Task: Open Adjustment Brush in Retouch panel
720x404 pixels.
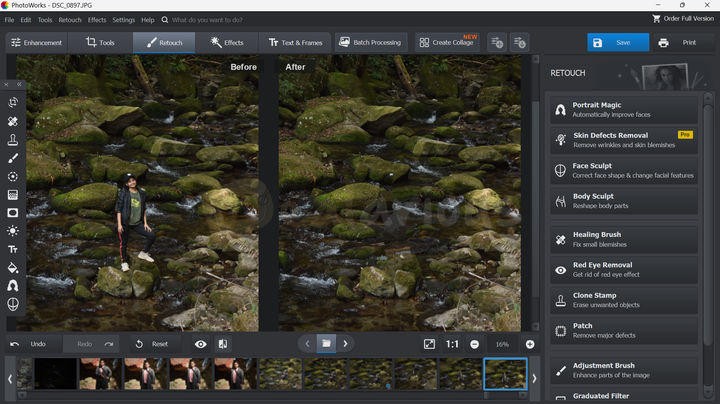Action: pyautogui.click(x=624, y=370)
